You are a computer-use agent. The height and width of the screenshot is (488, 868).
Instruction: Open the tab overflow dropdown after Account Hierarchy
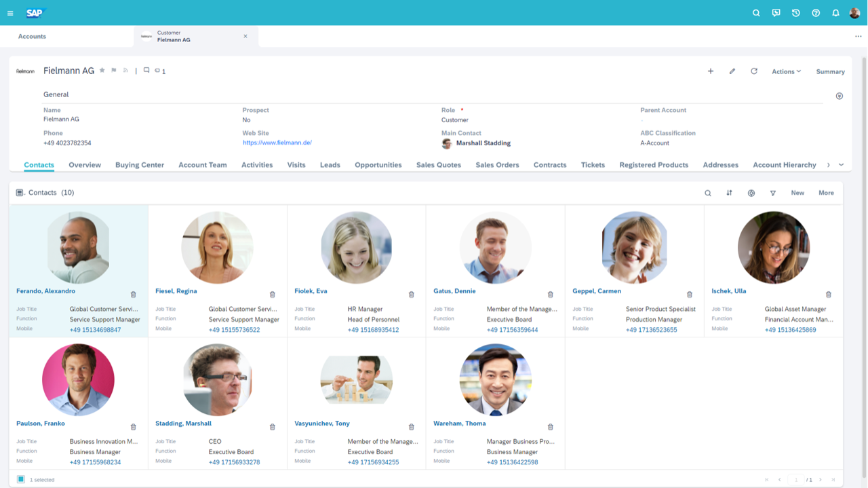842,165
